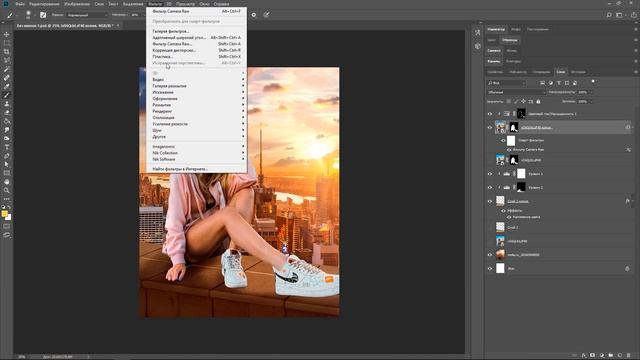The height and width of the screenshot is (360, 640).
Task: Click Найти фильтры в Интернете entry
Action: [x=196, y=169]
